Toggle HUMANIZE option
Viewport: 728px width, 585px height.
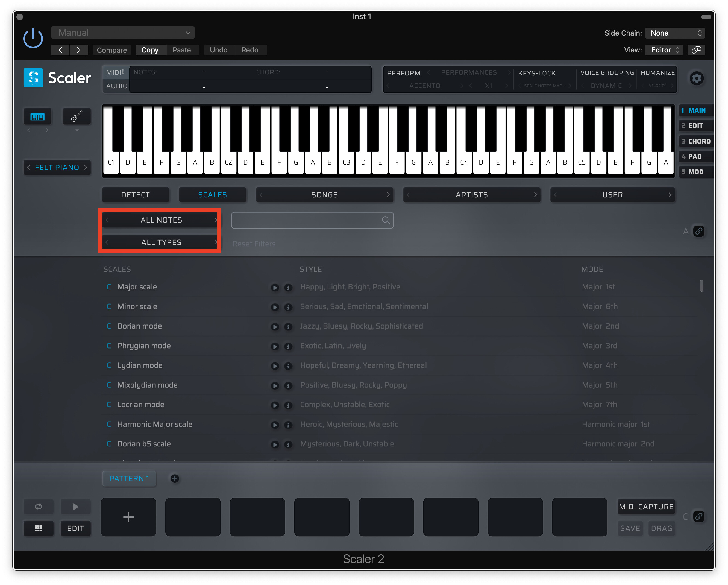658,73
